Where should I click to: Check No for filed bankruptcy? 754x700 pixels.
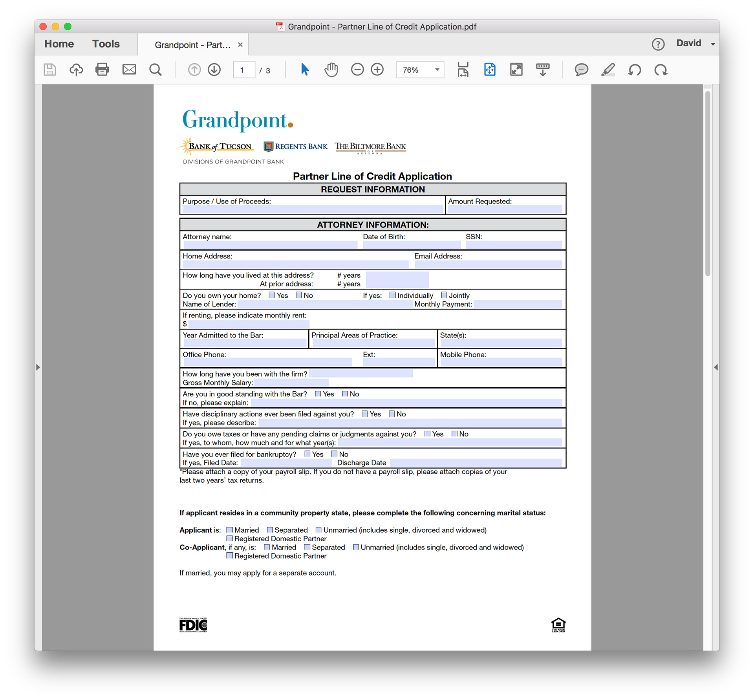(334, 454)
